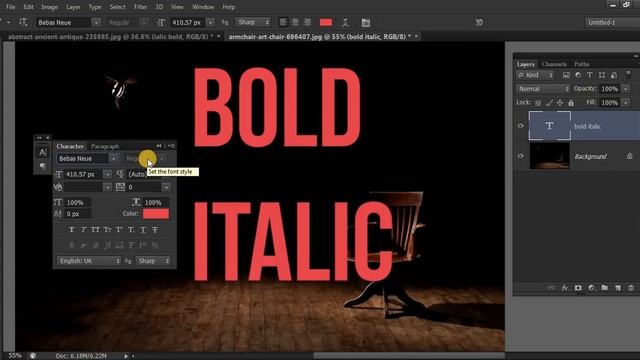Toggle Strikethrough in Character panel
Screen dimensions: 640x360
(155, 230)
